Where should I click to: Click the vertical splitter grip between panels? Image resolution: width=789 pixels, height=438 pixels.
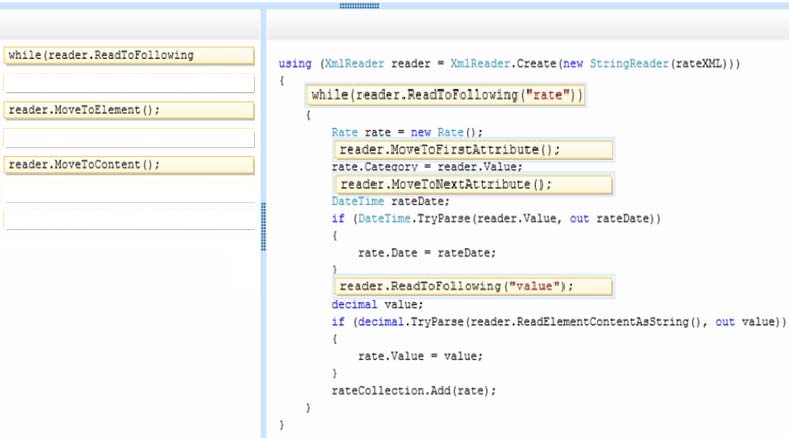263,227
